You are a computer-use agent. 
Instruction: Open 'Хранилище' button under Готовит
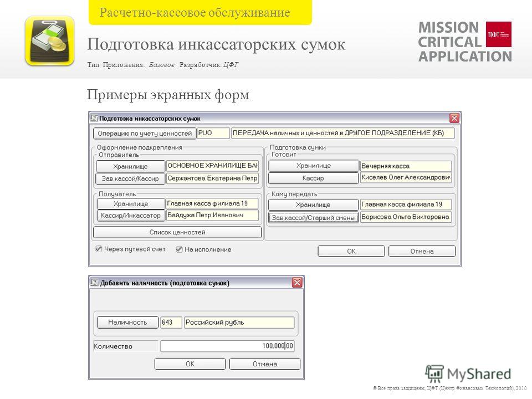[314, 166]
